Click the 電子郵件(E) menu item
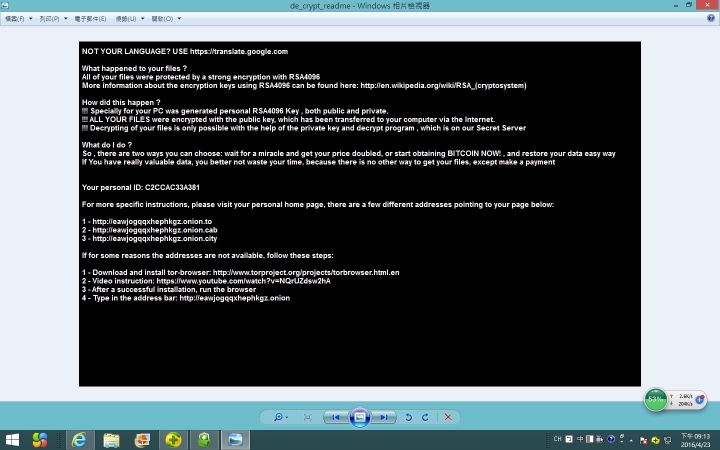This screenshot has width=720, height=450. click(90, 19)
